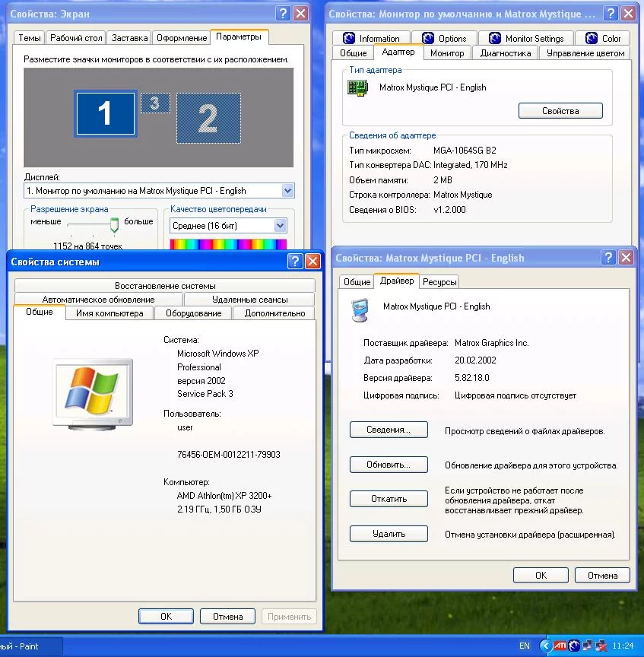644x657 pixels.
Task: Open the Information tab with Matrox icon
Action: tap(371, 39)
